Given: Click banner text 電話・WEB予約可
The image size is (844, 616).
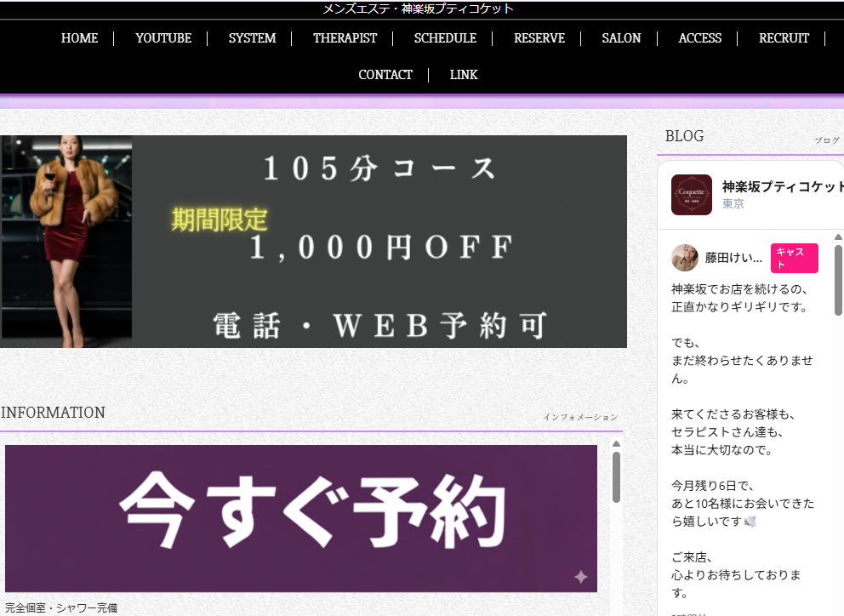Looking at the screenshot, I should coord(380,326).
